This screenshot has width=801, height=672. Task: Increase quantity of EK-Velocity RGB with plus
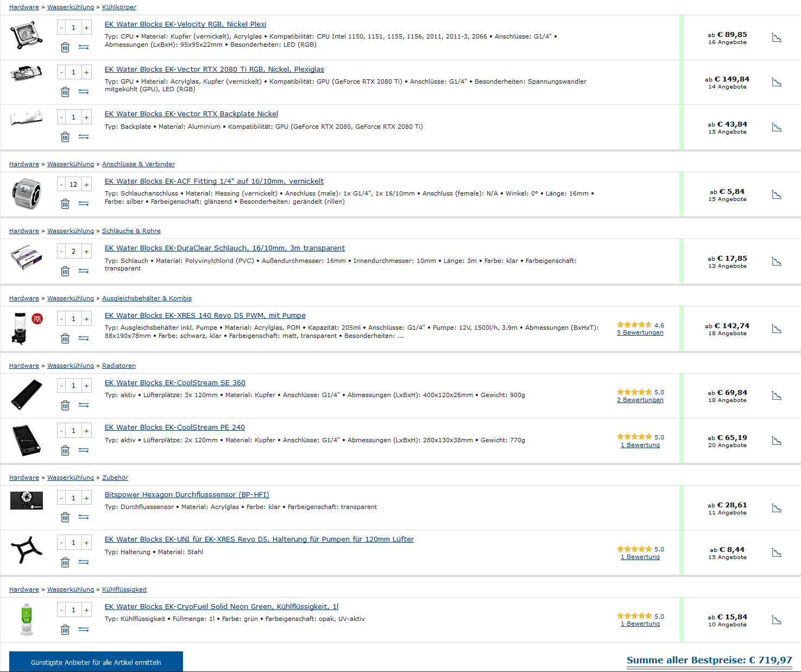coord(86,28)
